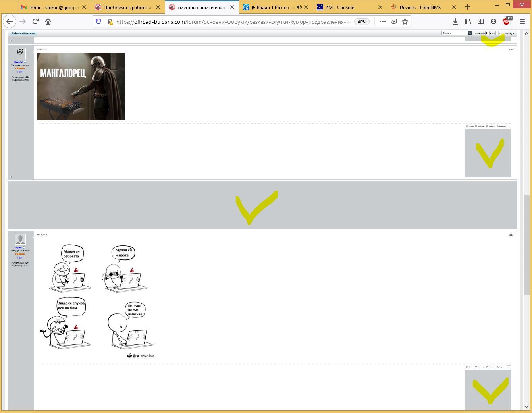Open the browser home page
The width and height of the screenshot is (532, 413).
[48, 21]
